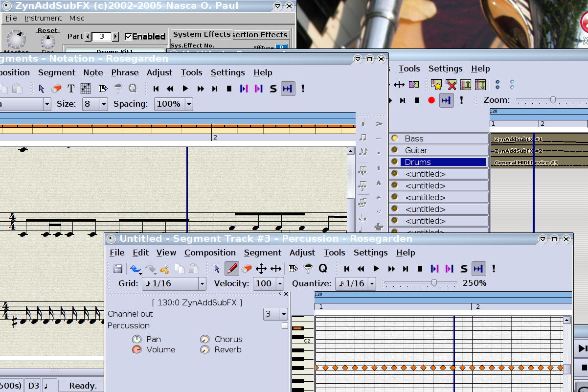Decrease Part number in ZynAddSubFX

tap(88, 36)
